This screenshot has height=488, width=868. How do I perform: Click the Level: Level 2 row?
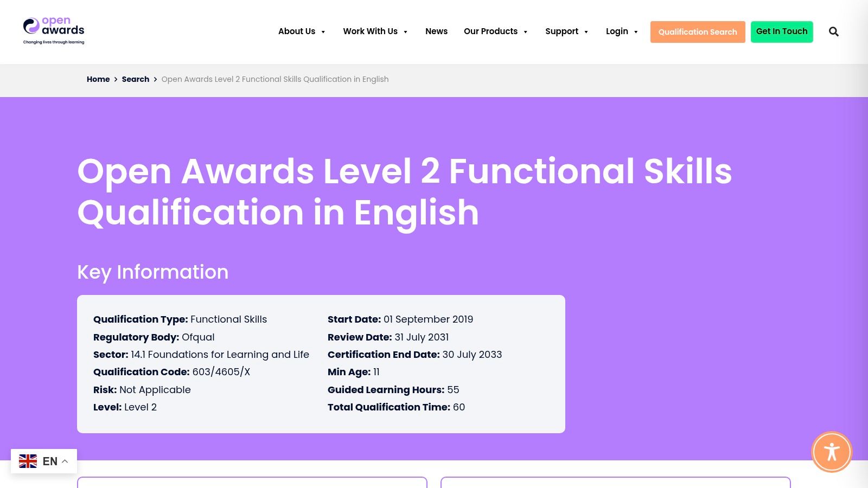pyautogui.click(x=125, y=407)
